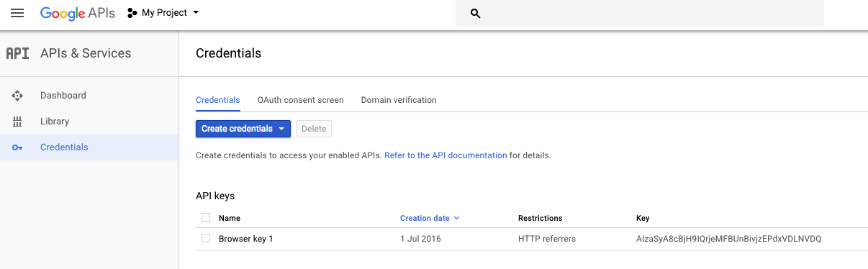Open Browser key 1 details
Image resolution: width=868 pixels, height=269 pixels.
tap(246, 239)
